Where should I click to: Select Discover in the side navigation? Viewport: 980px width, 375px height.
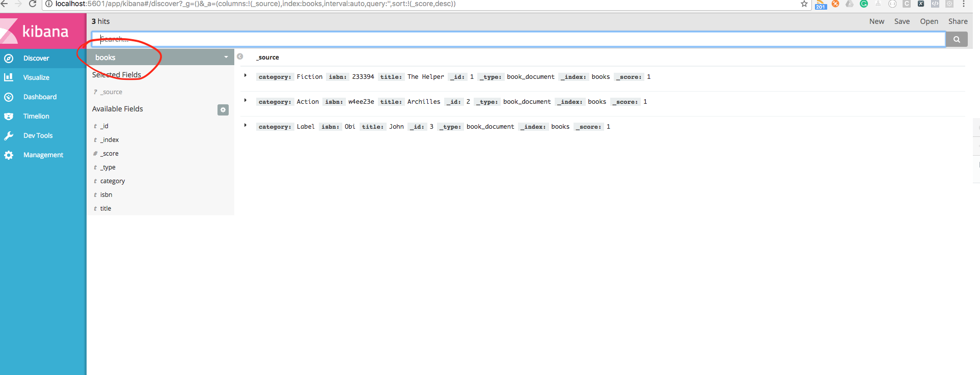[43, 59]
